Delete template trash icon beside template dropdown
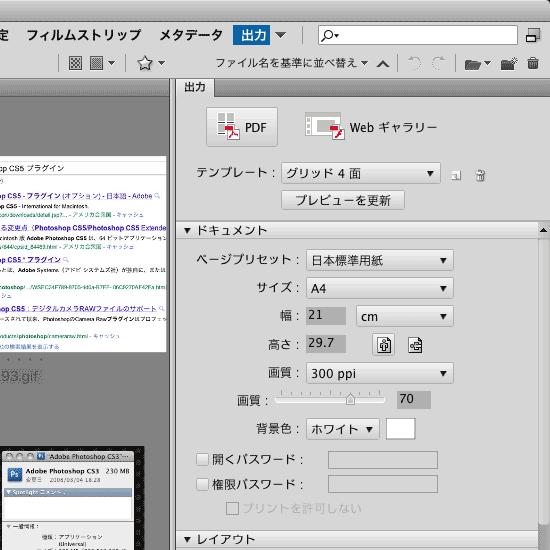The width and height of the screenshot is (550, 550). click(480, 175)
